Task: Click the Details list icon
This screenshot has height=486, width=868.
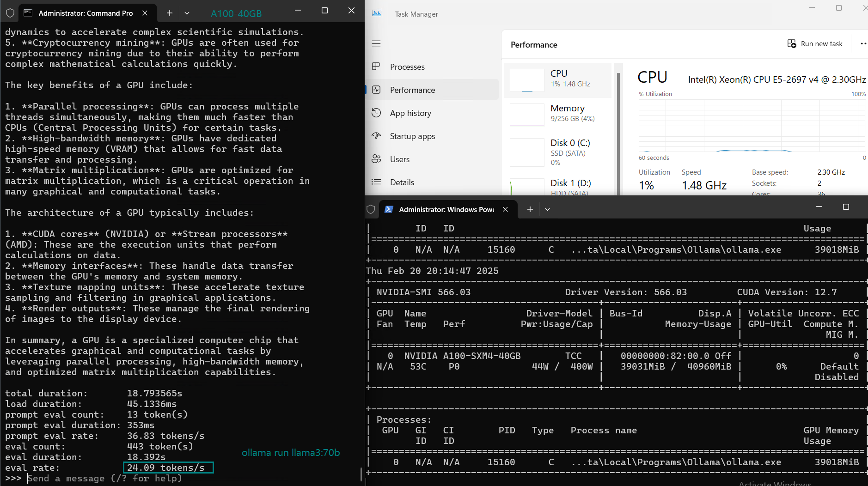Action: (x=376, y=182)
